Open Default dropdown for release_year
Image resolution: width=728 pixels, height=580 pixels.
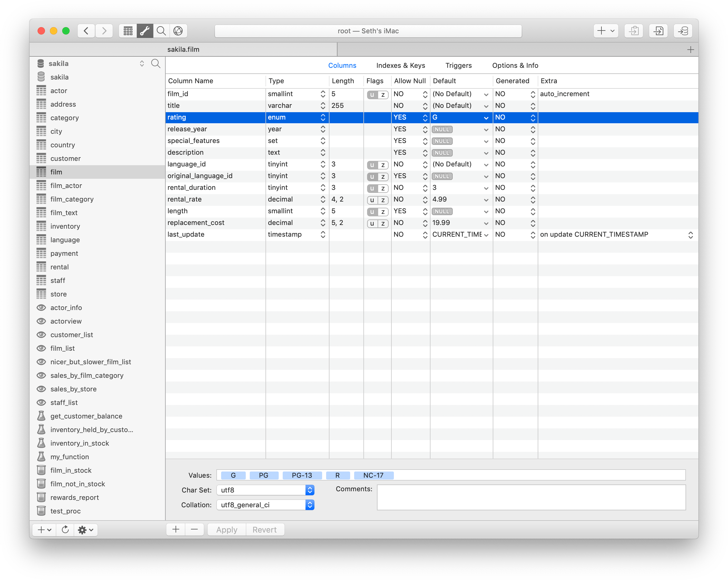(486, 129)
